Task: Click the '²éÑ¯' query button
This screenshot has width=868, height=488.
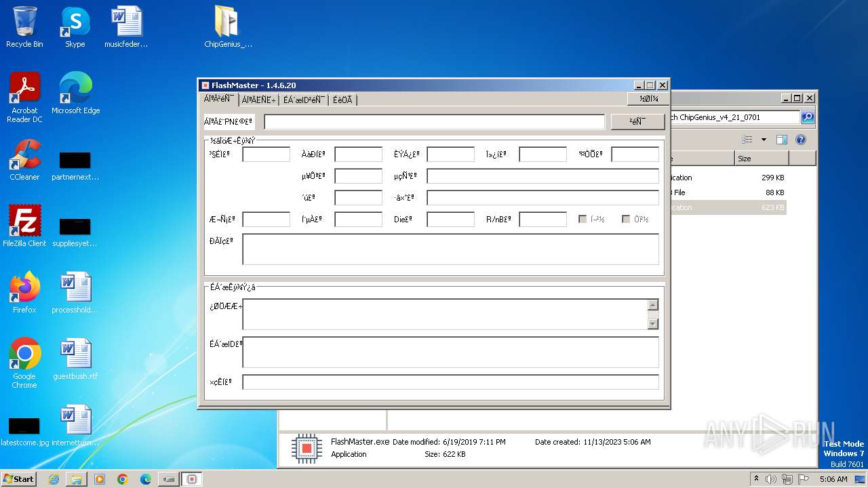Action: coord(637,121)
